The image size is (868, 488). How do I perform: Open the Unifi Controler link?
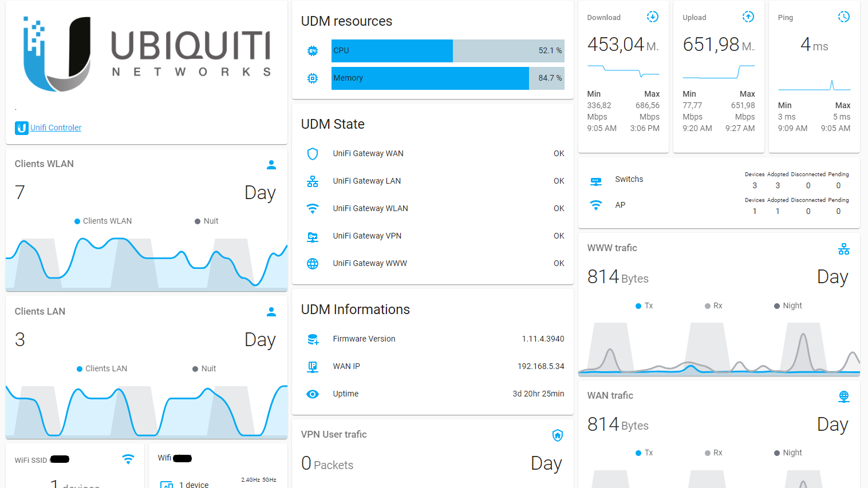(x=56, y=128)
